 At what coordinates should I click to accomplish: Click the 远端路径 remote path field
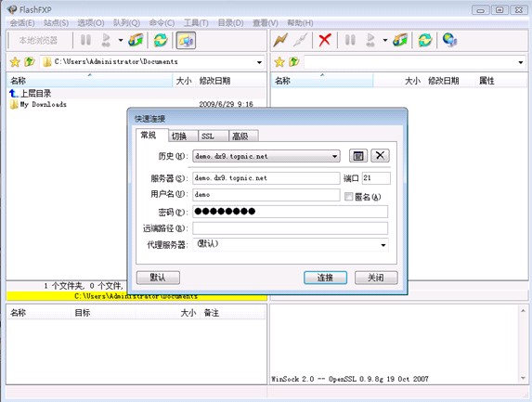click(290, 228)
